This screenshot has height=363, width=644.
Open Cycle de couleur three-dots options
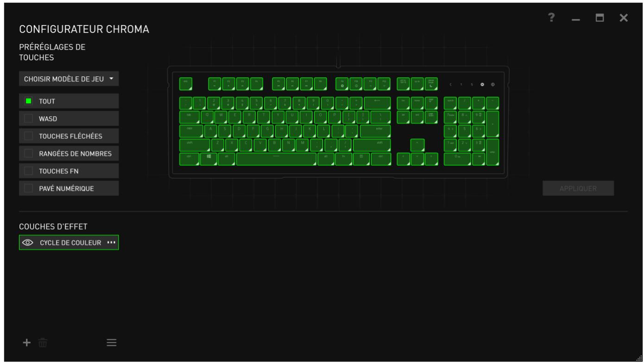click(x=111, y=243)
